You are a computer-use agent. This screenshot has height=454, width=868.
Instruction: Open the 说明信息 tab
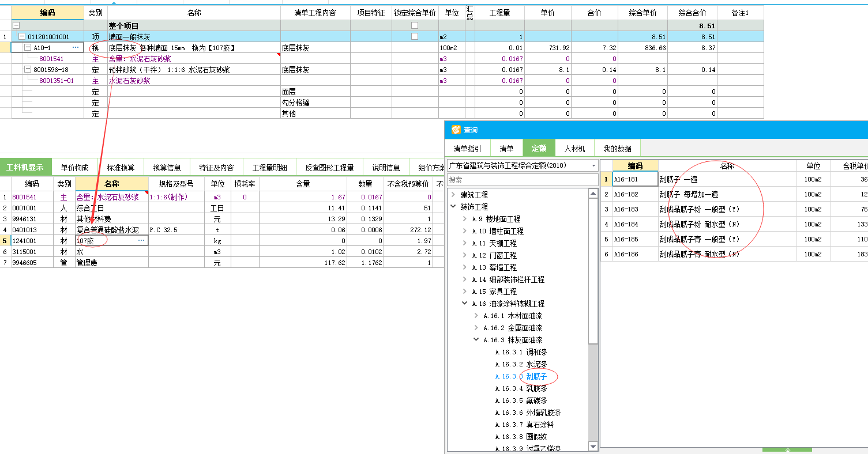[x=386, y=168]
